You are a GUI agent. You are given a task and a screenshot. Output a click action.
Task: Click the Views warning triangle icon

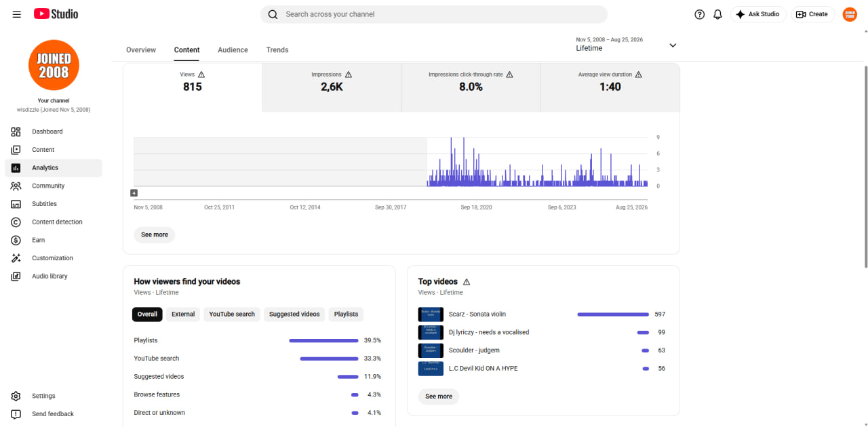tap(201, 75)
